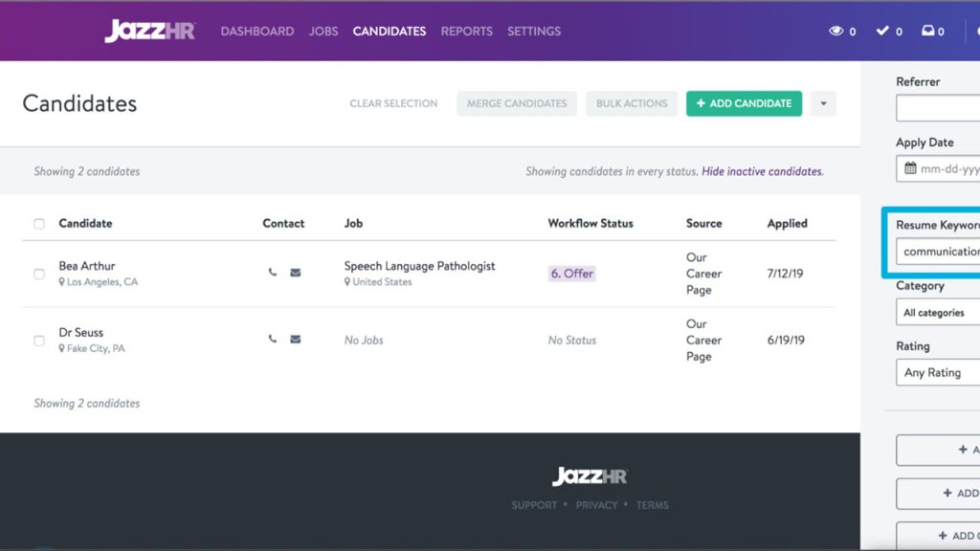Click the JazzHR logo in header
980x551 pixels.
pyautogui.click(x=149, y=31)
